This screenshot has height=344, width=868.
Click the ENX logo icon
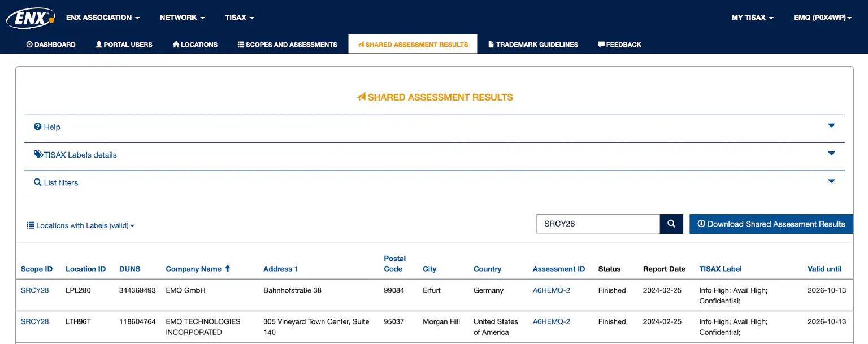pyautogui.click(x=31, y=18)
